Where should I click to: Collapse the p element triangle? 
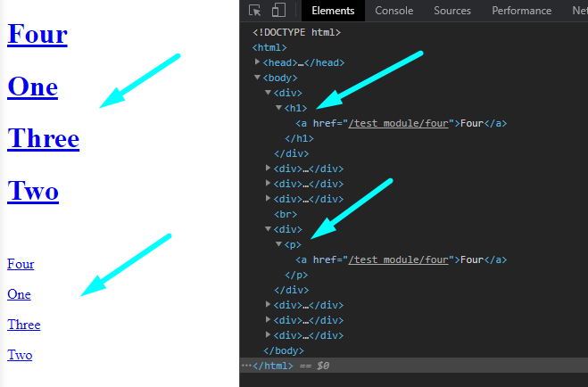(x=278, y=244)
